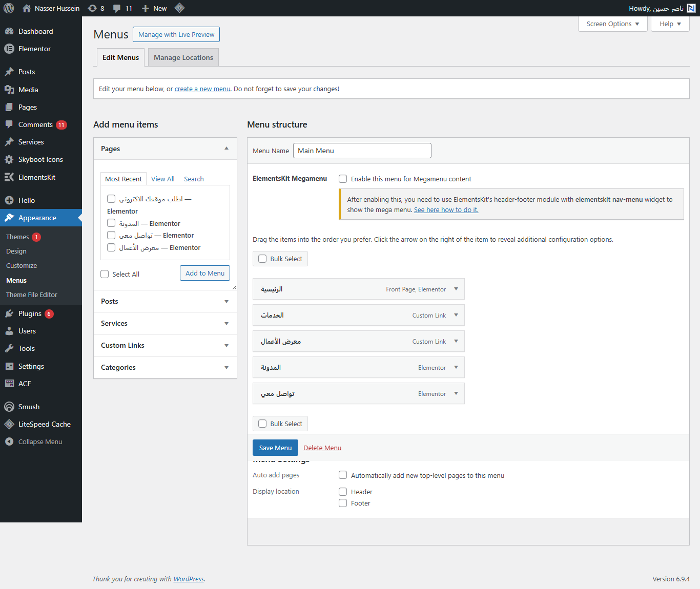
Task: Click Manage with Live Preview button
Action: coord(176,34)
